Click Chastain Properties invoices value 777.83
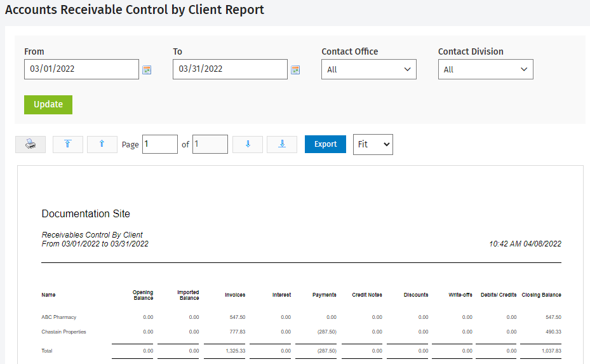Screen dimensions: 590x364 238,332
